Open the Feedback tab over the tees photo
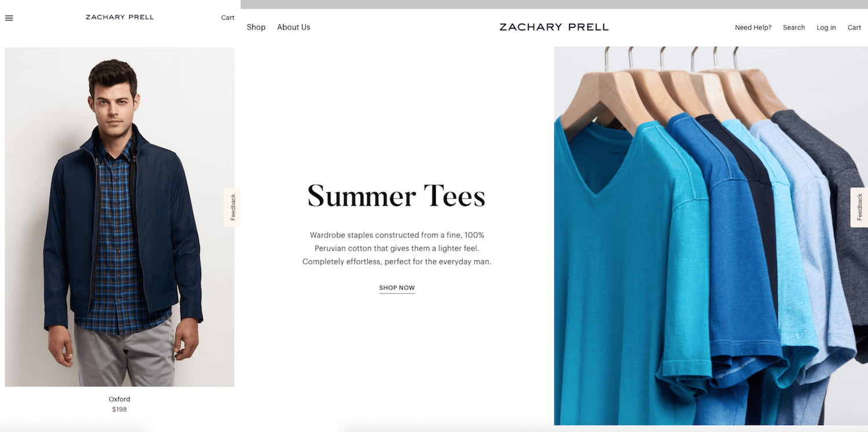Viewport: 868px width, 432px height. coord(859,207)
